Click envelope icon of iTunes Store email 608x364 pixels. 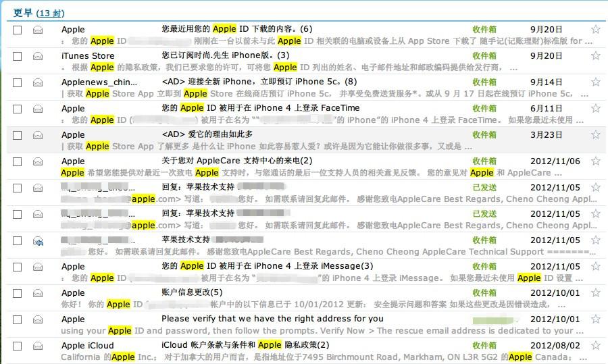[38, 56]
